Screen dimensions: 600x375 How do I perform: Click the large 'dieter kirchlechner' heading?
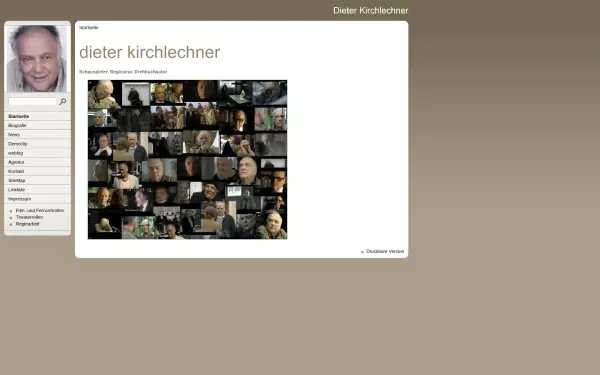tap(150, 52)
